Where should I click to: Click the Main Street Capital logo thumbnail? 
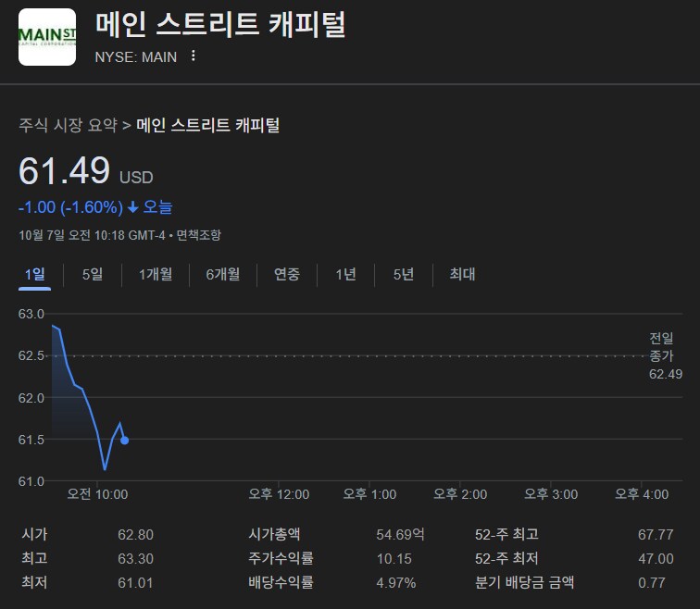pyautogui.click(x=47, y=37)
